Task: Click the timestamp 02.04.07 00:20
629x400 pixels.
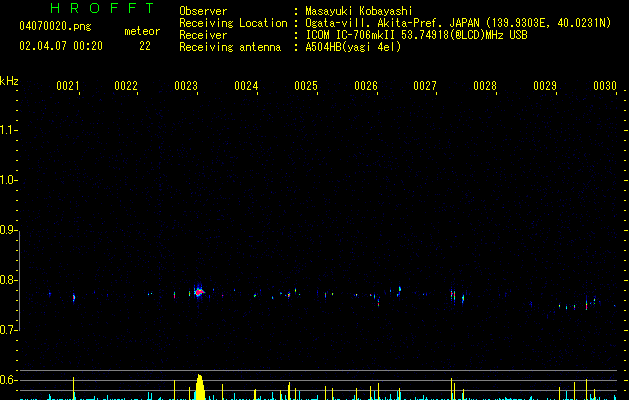Action: tap(61, 46)
